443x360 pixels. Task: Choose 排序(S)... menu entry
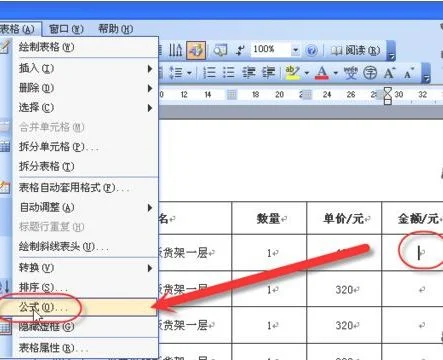coord(85,287)
